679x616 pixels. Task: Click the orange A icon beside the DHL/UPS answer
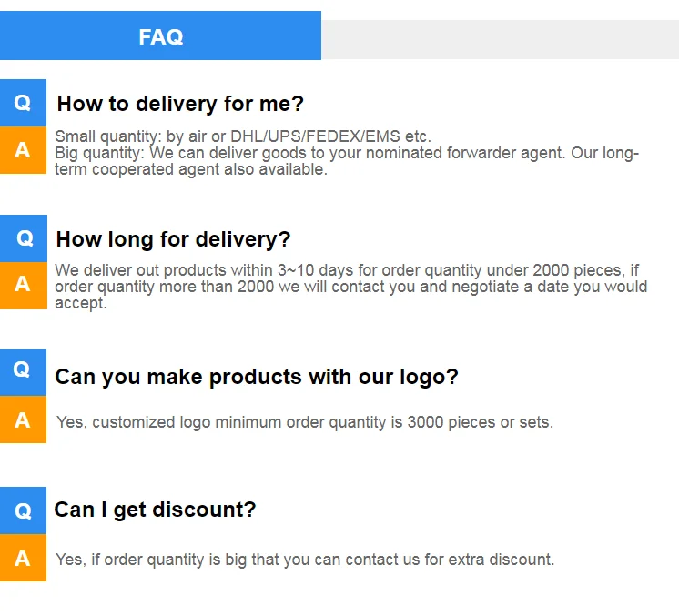[23, 150]
